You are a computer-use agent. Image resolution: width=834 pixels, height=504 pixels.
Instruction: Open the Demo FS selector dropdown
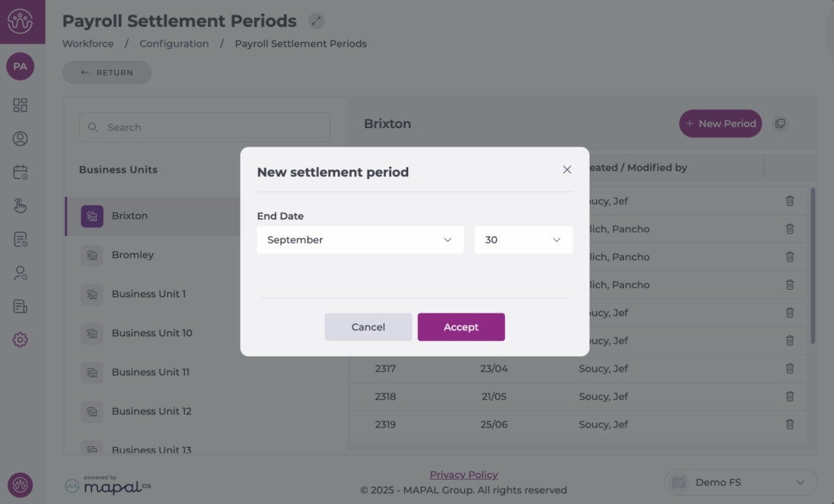click(740, 482)
